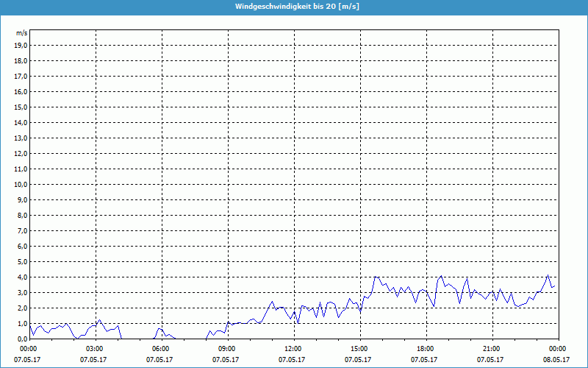Select the 19,0 y-axis label
The image size is (588, 368).
[21, 45]
